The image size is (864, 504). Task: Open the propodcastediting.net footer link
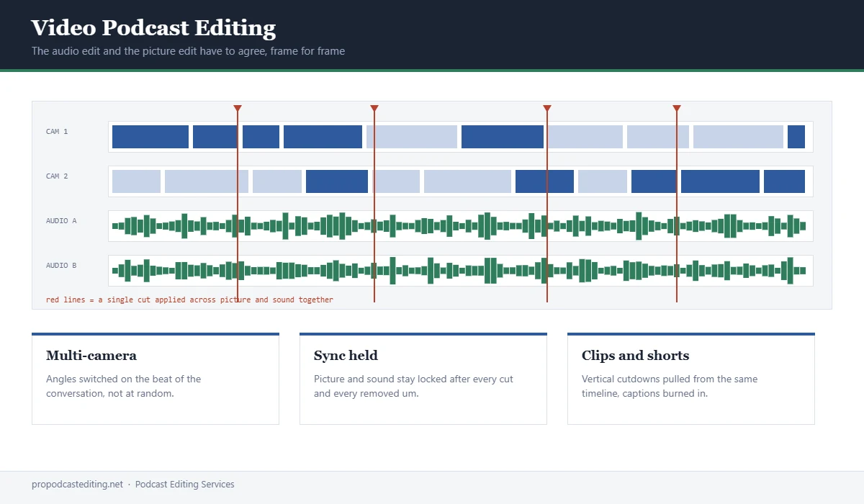coord(77,485)
